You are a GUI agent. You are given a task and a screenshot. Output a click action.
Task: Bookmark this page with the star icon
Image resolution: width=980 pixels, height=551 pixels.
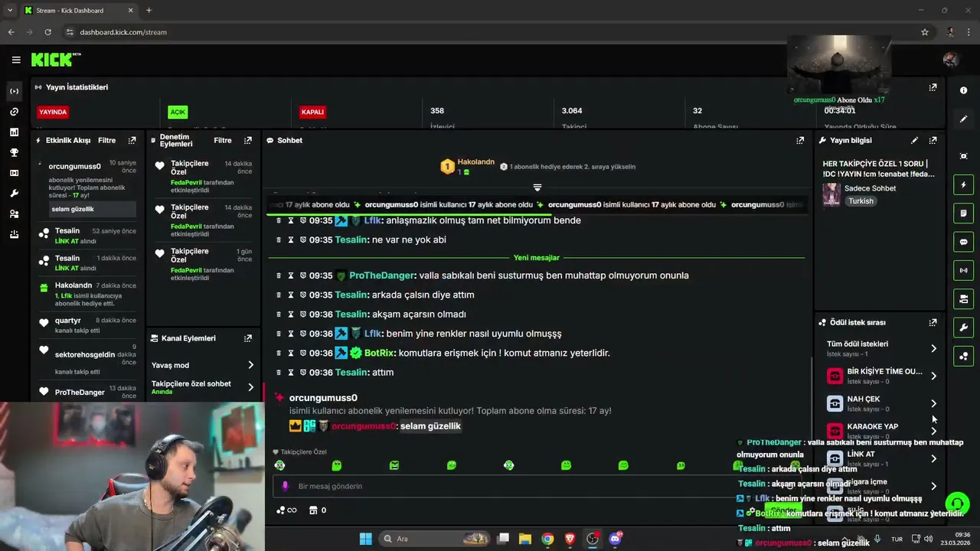[x=925, y=32]
